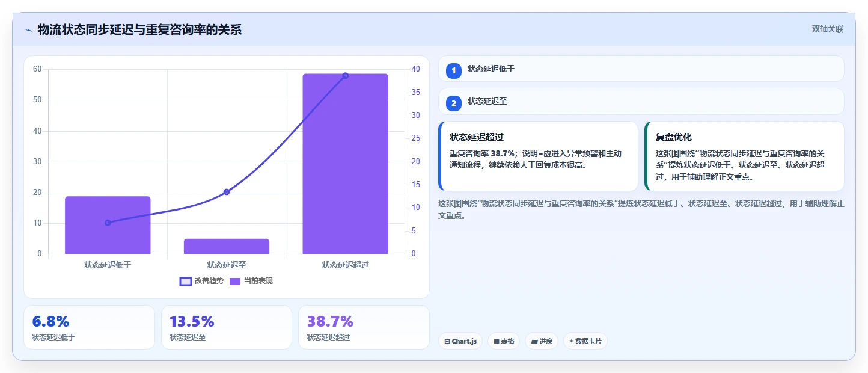
Task: Click the table icon in 表格 tag
Action: 497,341
